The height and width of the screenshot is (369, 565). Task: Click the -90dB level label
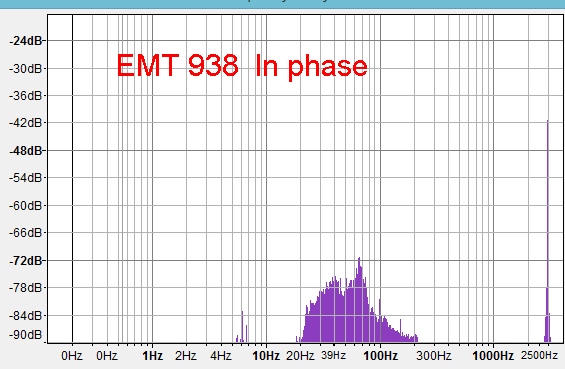pyautogui.click(x=26, y=335)
